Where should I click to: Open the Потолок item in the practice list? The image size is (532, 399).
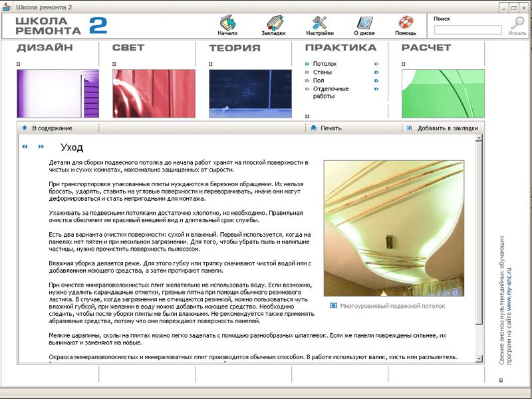point(325,64)
